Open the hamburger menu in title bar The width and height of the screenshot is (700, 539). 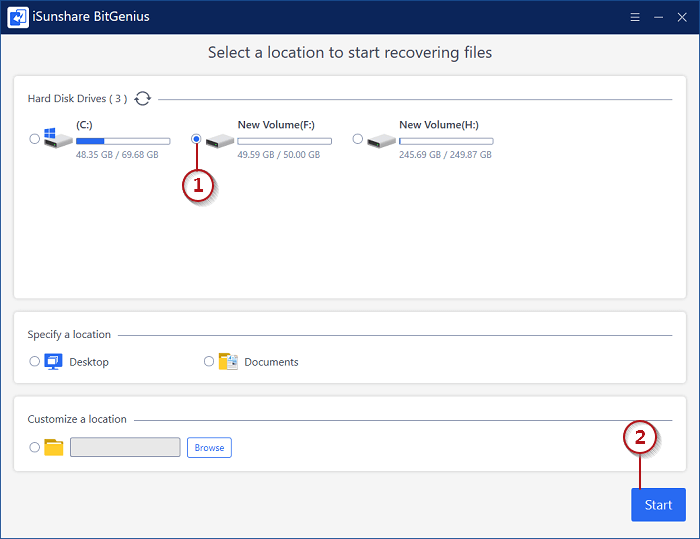635,17
